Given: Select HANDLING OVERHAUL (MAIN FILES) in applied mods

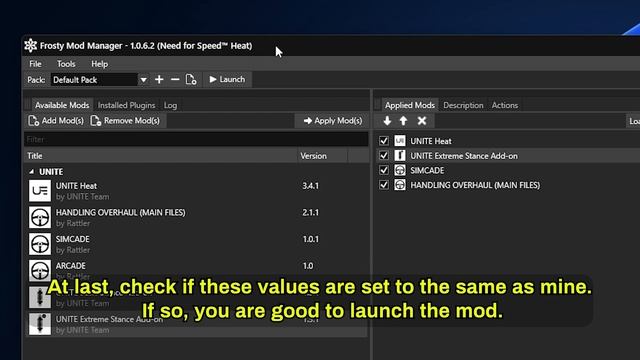Looking at the screenshot, I should coord(475,185).
